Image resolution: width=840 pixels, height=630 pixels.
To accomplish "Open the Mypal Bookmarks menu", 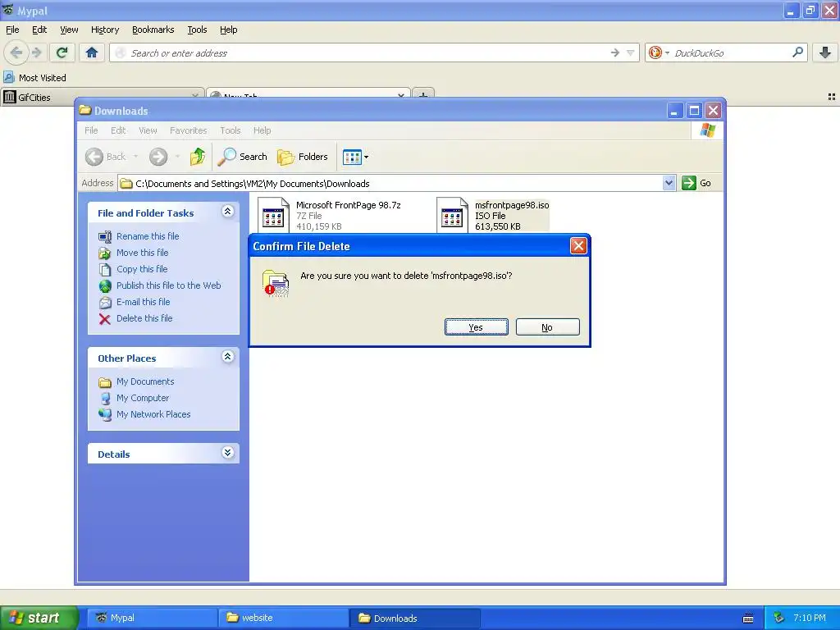I will [153, 30].
